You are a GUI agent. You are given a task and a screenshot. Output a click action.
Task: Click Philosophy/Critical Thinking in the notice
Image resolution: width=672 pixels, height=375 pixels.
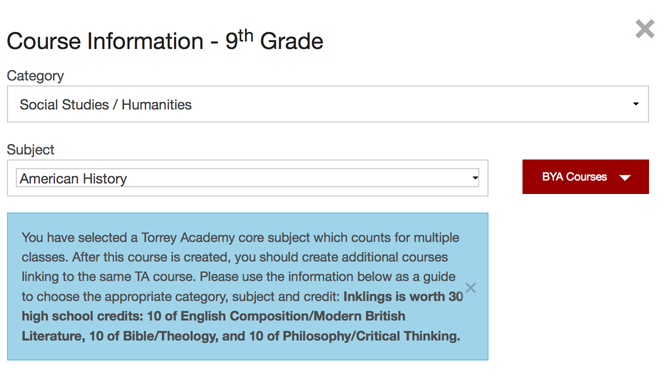(x=371, y=336)
